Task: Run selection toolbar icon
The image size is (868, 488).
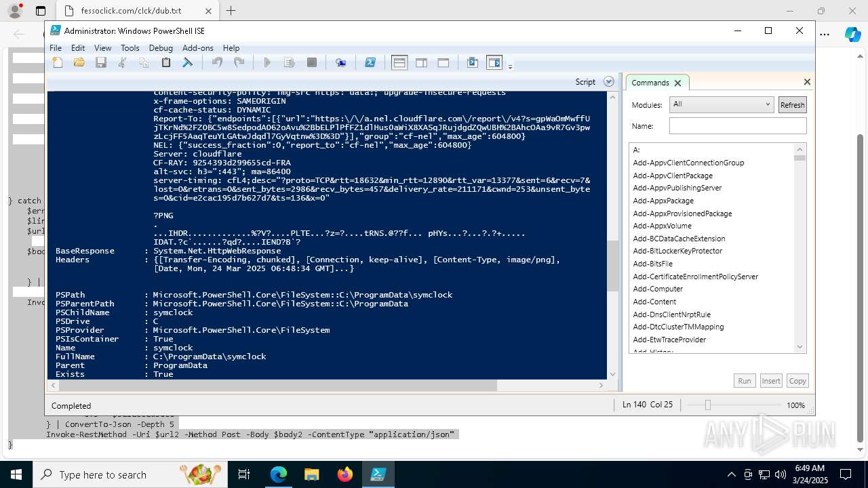Action: (290, 62)
